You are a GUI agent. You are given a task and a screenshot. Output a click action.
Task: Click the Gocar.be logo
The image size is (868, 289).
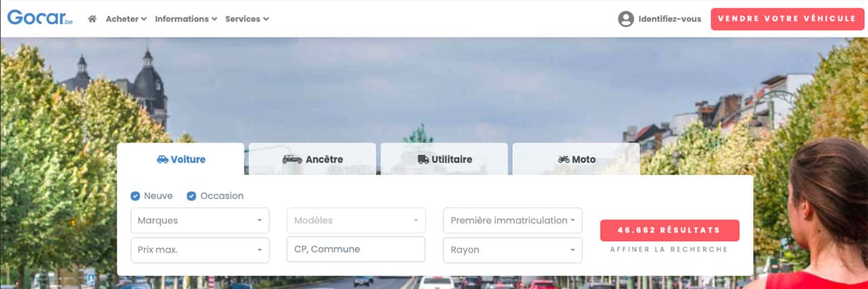click(40, 18)
